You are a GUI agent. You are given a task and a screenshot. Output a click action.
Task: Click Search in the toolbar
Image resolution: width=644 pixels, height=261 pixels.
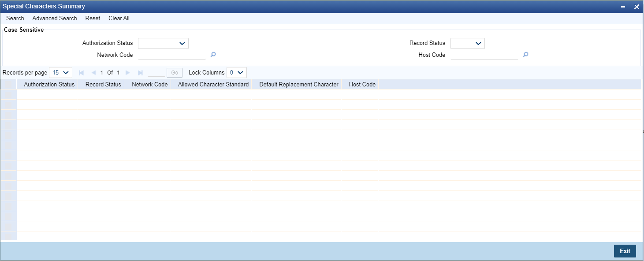[15, 19]
